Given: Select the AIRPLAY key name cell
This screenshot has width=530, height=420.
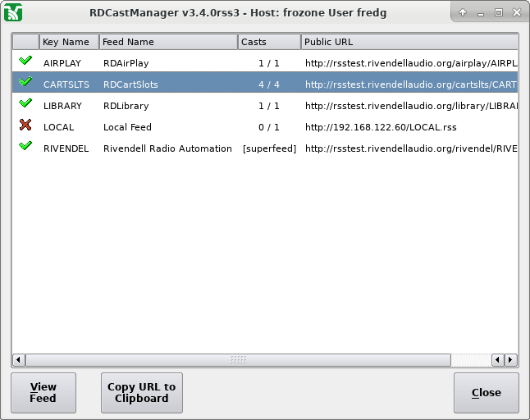Looking at the screenshot, I should [x=62, y=63].
